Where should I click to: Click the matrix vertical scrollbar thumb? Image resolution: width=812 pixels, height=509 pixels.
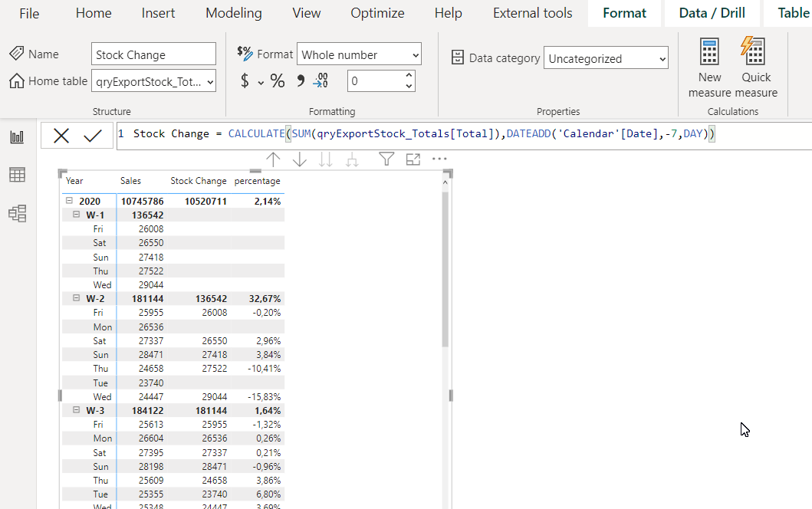445,269
